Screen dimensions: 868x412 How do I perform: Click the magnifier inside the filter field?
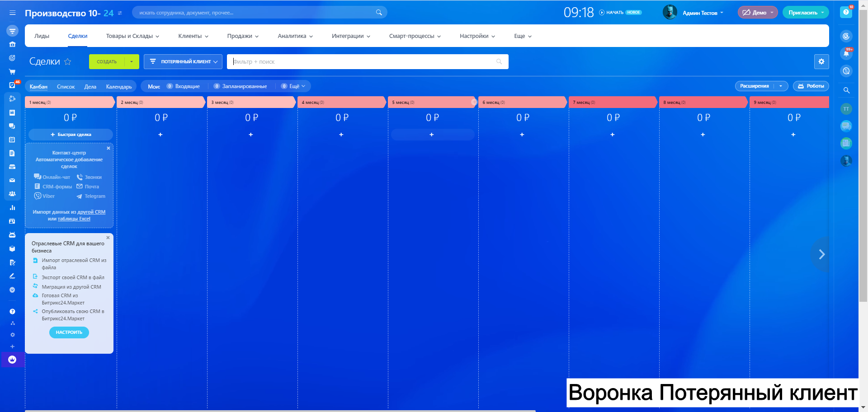click(499, 61)
